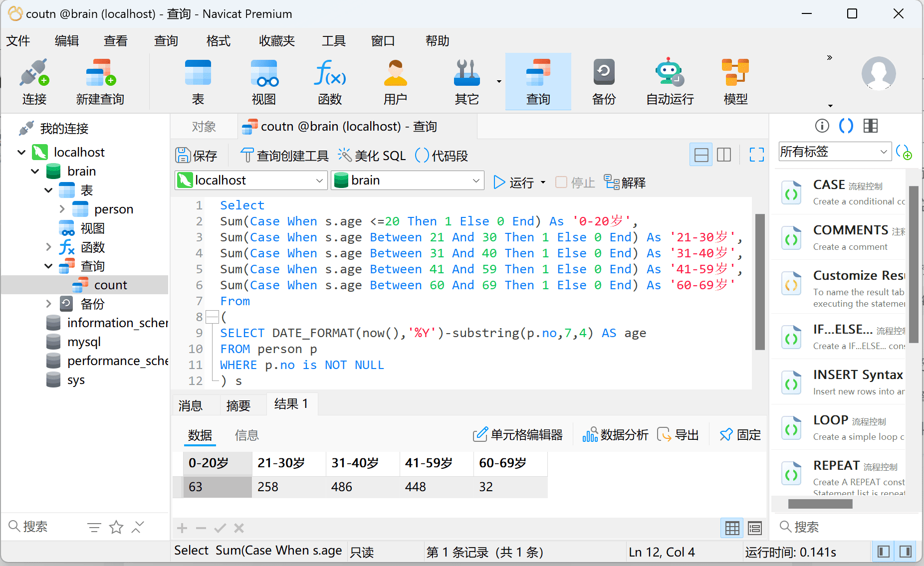Screen dimensions: 924x566
Task: Click the 导出 export button
Action: 678,435
